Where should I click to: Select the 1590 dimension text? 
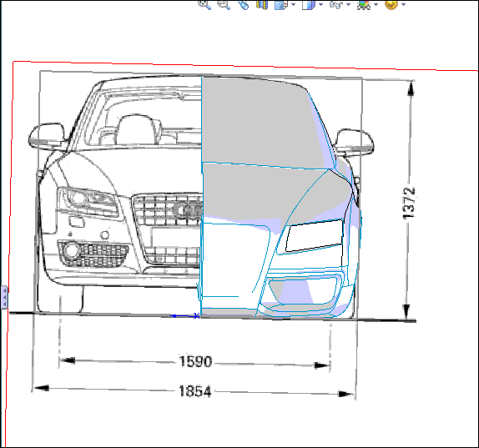pyautogui.click(x=195, y=361)
